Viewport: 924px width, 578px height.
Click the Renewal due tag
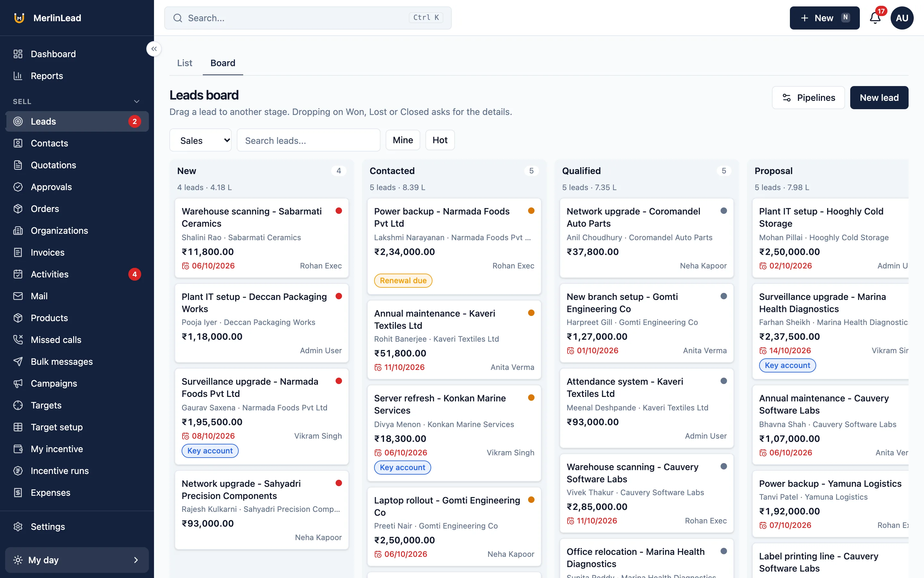[x=403, y=280]
